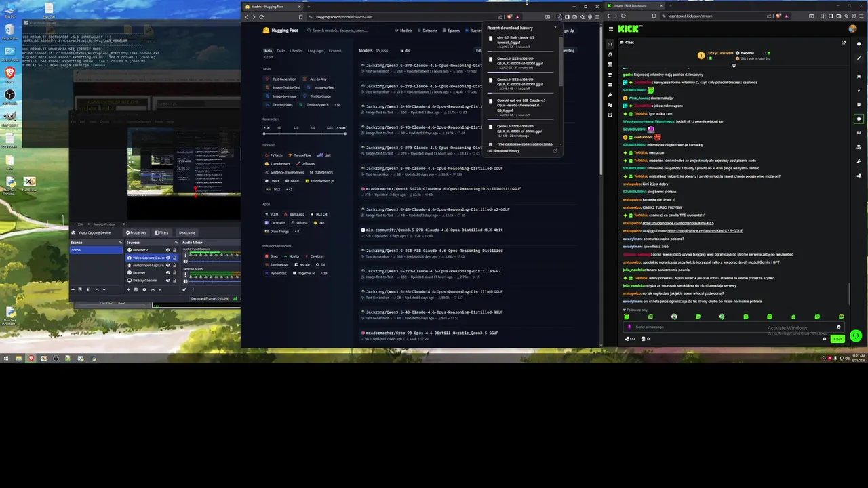
Task: Filter by Text-to-Image task
Action: (x=317, y=96)
